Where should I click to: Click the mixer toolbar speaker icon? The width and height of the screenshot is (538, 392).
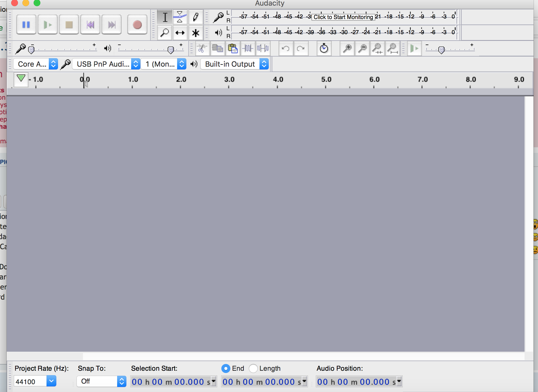(x=107, y=48)
